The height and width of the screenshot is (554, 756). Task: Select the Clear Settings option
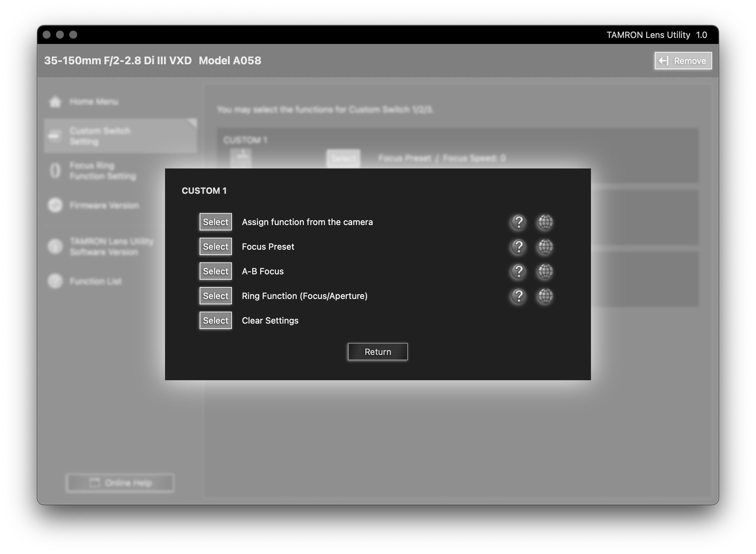point(216,321)
